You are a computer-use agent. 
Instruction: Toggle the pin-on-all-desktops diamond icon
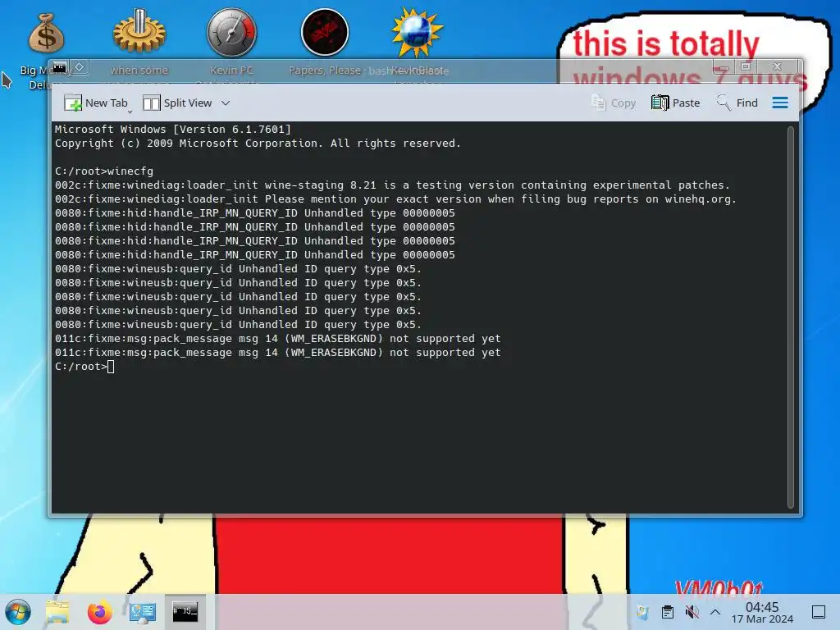[80, 67]
